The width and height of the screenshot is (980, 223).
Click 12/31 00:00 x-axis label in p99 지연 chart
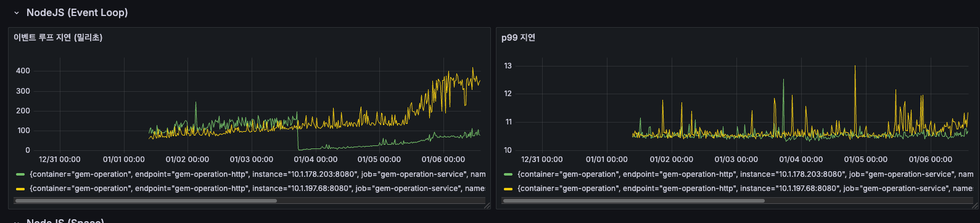tap(542, 160)
